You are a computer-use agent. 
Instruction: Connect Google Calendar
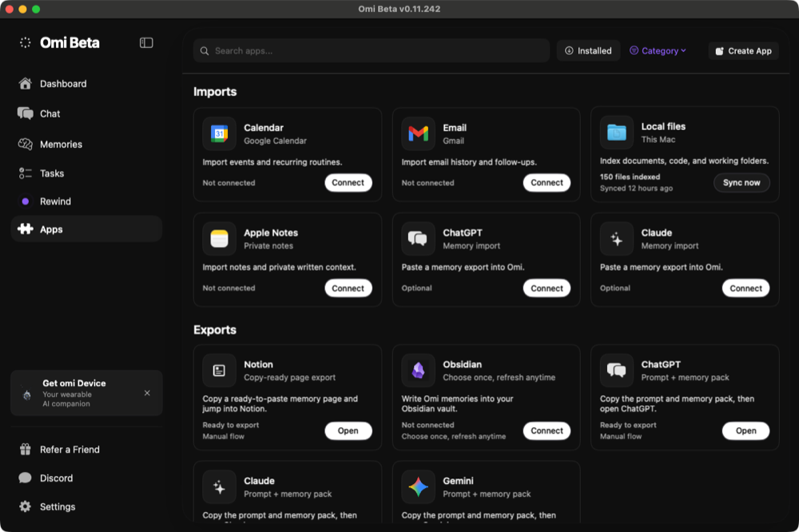click(348, 182)
